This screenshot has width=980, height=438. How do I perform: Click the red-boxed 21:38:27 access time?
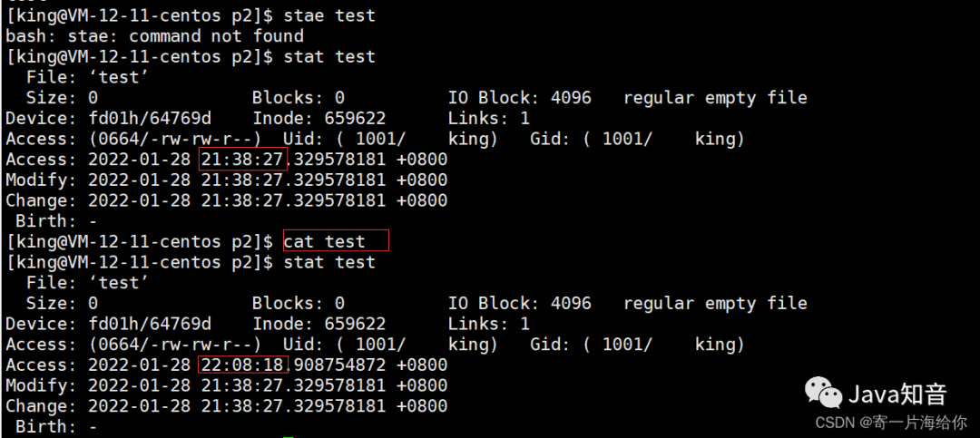click(x=243, y=160)
